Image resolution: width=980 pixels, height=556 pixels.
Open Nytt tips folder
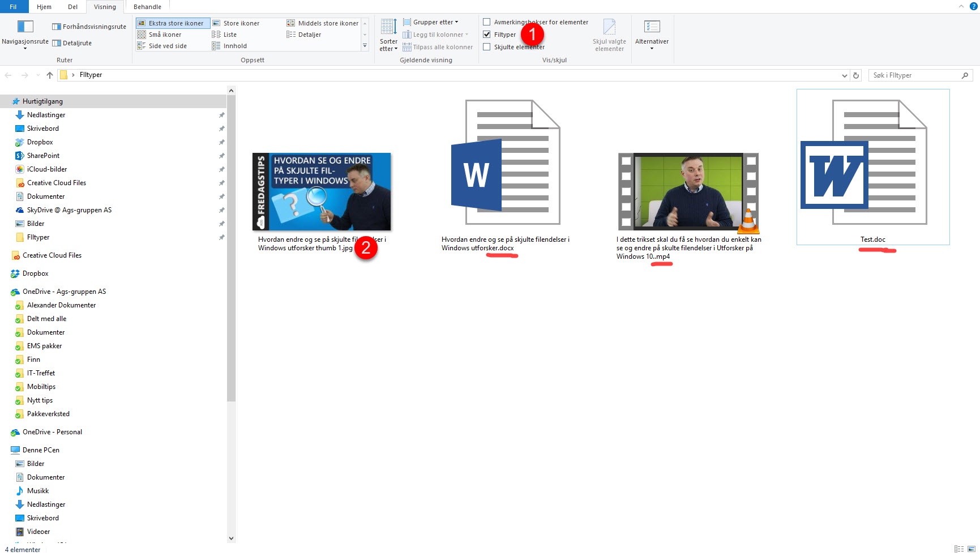(40, 400)
